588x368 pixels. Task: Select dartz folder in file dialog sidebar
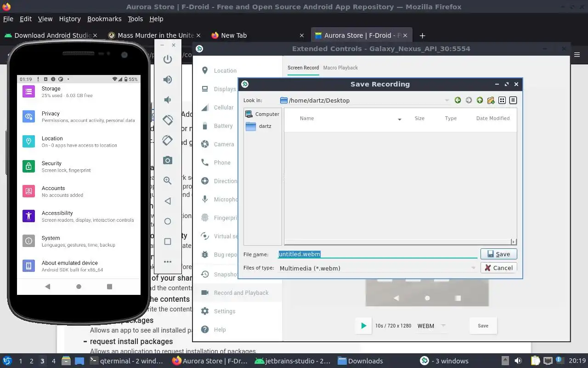262,126
